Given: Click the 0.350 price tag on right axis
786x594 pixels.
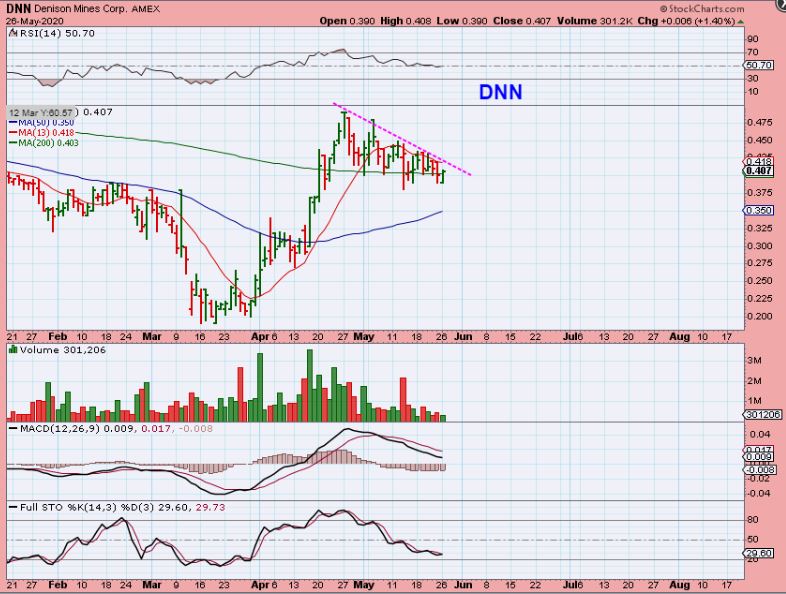Looking at the screenshot, I should click(x=758, y=211).
